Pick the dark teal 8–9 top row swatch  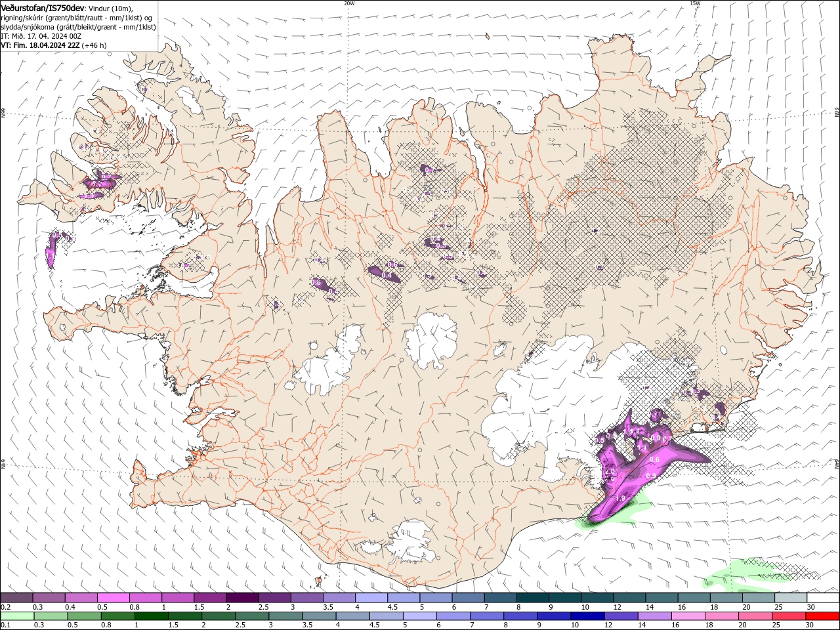coord(533,598)
